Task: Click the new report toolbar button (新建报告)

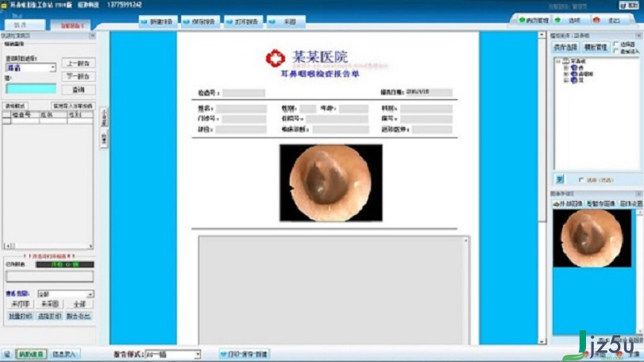Action: tap(158, 21)
